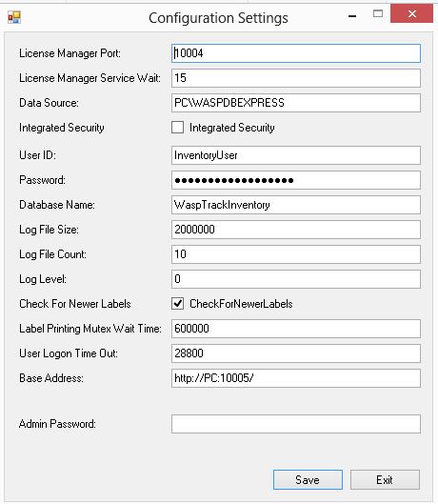Click into the Data Source field
438x504 pixels.
tap(295, 103)
